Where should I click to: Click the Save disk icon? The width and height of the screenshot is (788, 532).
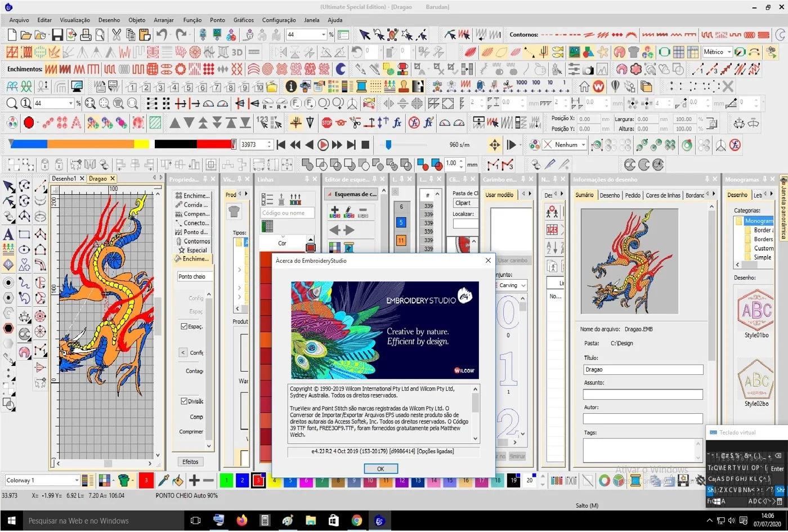point(57,35)
